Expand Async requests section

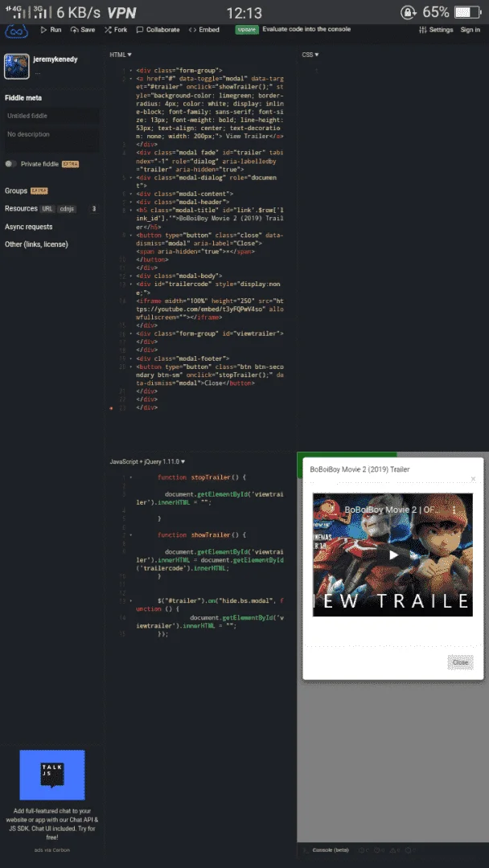(29, 227)
